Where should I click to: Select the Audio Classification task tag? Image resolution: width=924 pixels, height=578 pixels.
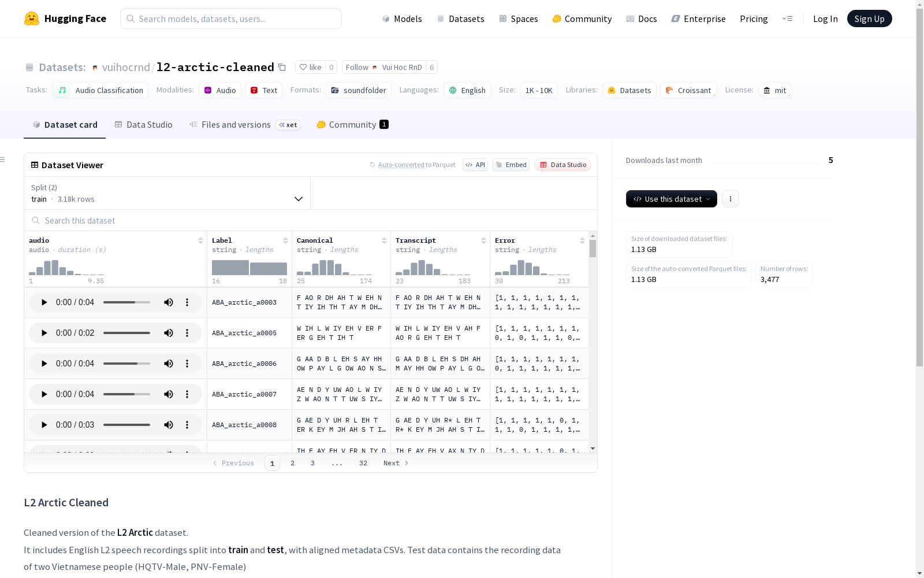[100, 90]
